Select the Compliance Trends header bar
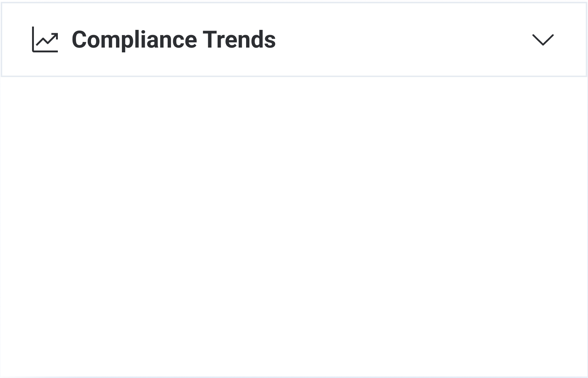Screen dimensions: 588x378 pos(294,39)
